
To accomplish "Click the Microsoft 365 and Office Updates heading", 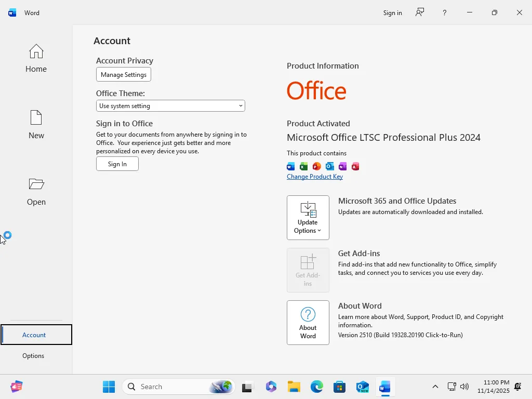I will click(x=397, y=201).
